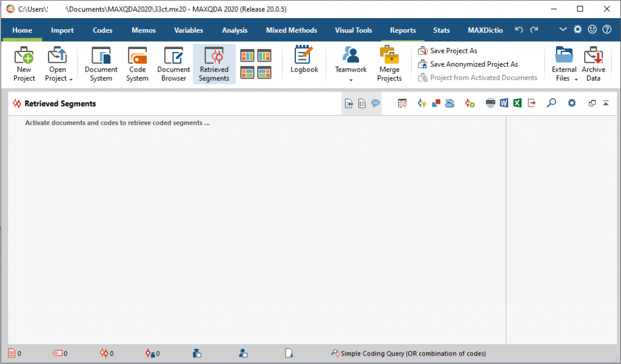The image size is (621, 364).
Task: Switch to the Mixed Methods tab
Action: pos(292,30)
